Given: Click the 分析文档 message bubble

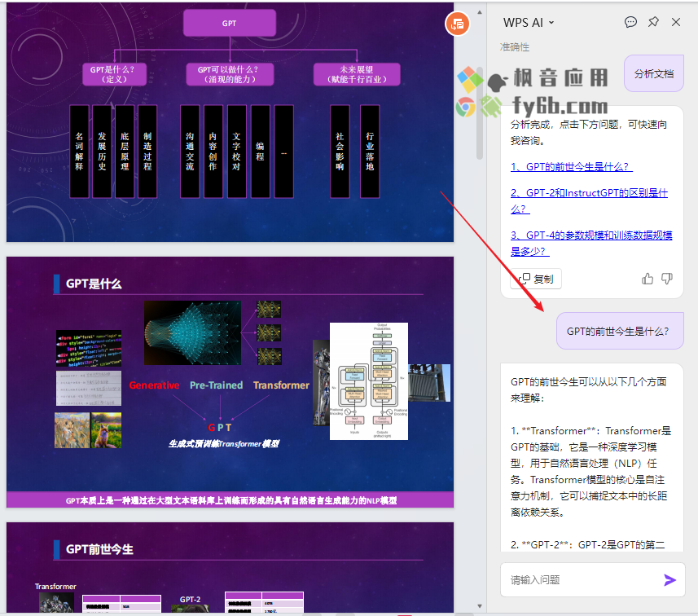Looking at the screenshot, I should pyautogui.click(x=653, y=73).
